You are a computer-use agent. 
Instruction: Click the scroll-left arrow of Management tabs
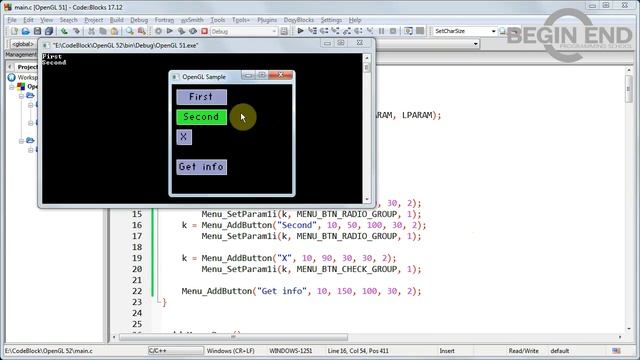pyautogui.click(x=10, y=67)
